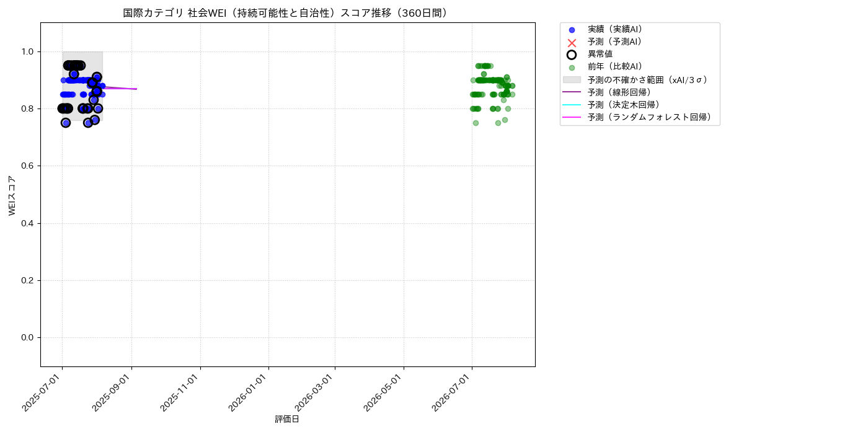Click the magenta ランダムフォレスト回帰 legend line
868x434 pixels.
[x=572, y=117]
